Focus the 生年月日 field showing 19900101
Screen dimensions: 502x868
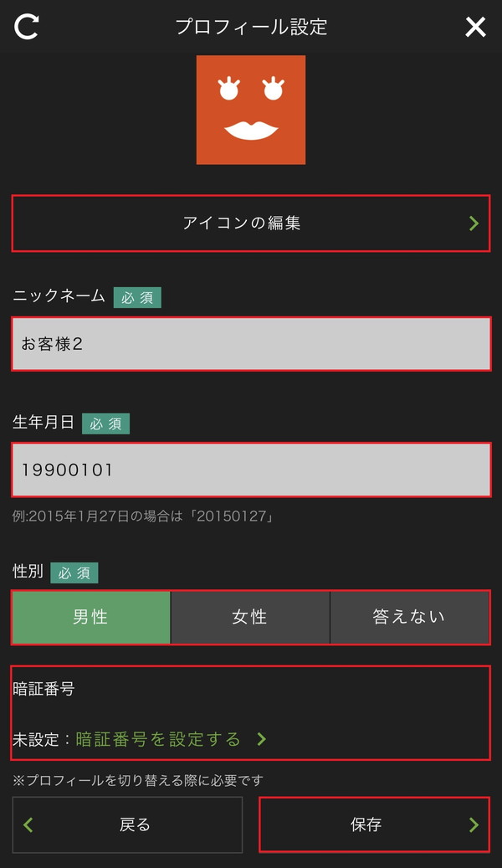click(251, 470)
